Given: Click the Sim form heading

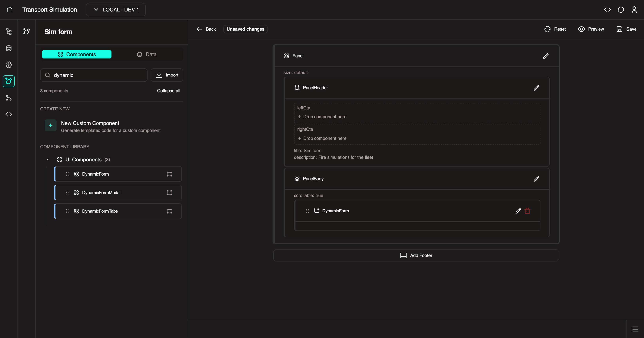Looking at the screenshot, I should [59, 32].
